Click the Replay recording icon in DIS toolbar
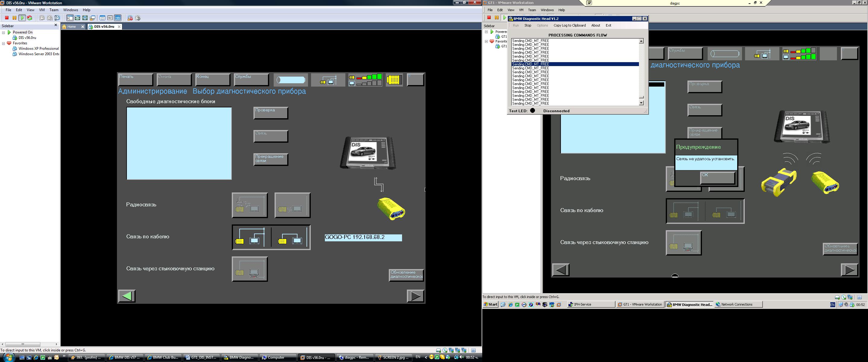This screenshot has height=362, width=868. [137, 18]
